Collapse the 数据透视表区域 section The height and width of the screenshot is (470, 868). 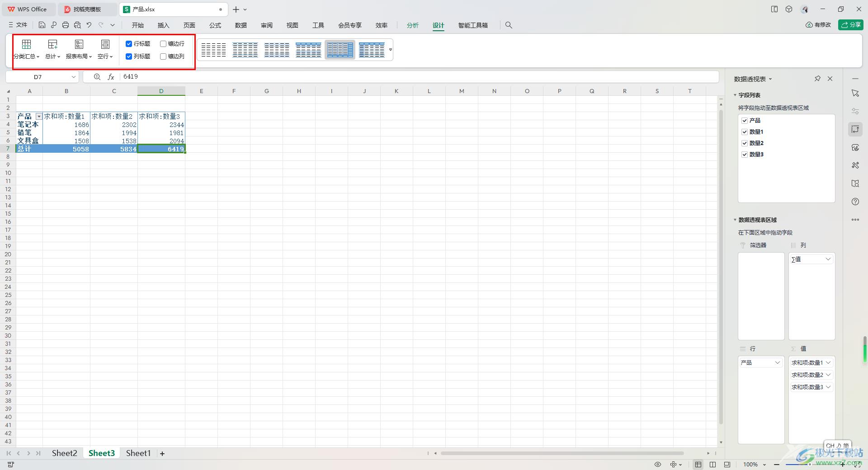735,220
